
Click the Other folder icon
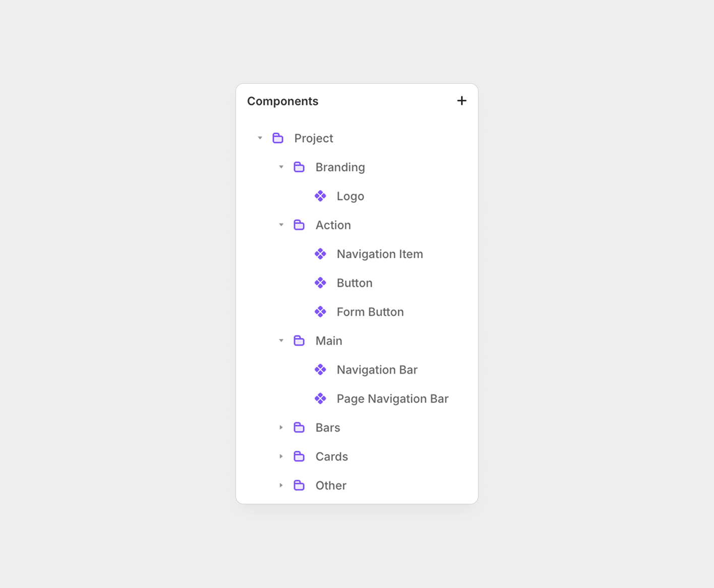click(x=299, y=486)
